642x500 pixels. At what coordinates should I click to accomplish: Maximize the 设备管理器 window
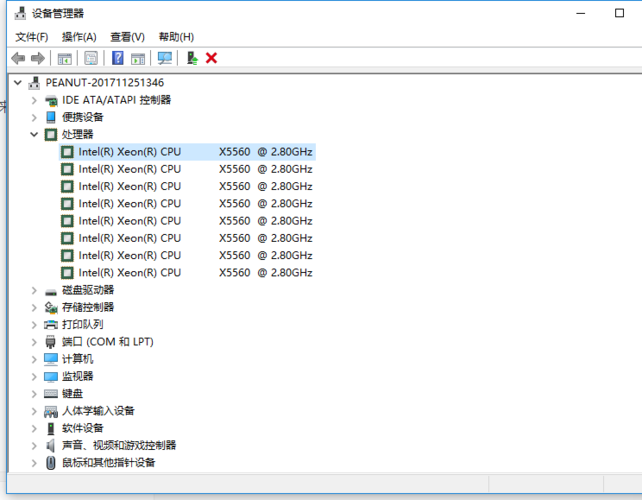(x=619, y=14)
